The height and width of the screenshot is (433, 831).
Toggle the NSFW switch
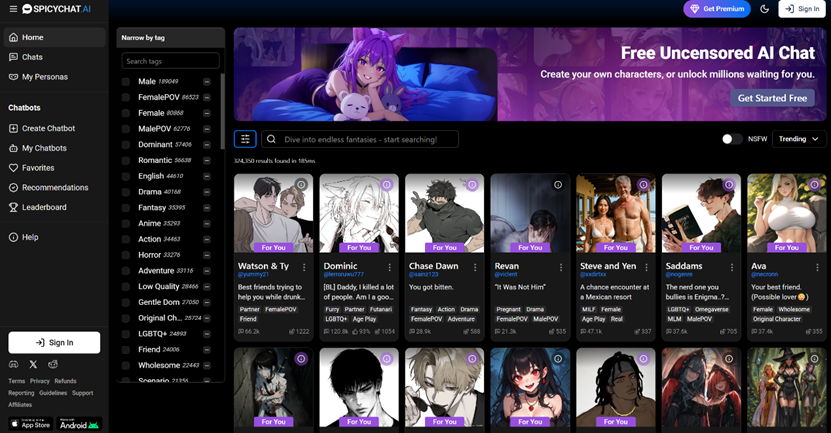[x=732, y=139]
